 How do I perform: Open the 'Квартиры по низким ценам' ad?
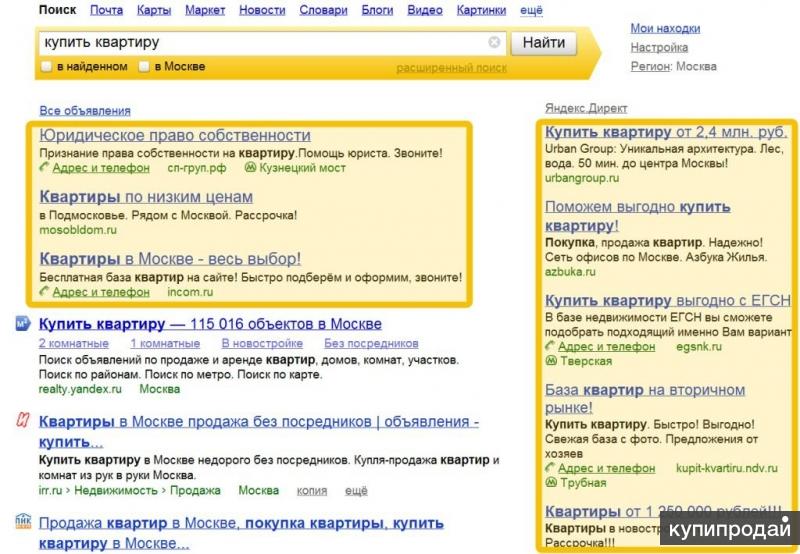click(x=146, y=197)
